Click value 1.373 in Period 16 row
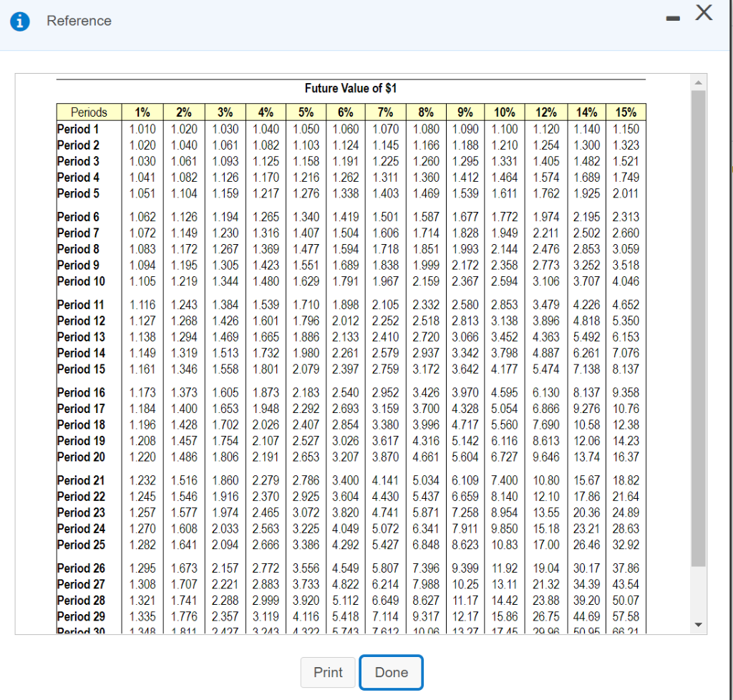The height and width of the screenshot is (700, 733). tap(184, 392)
